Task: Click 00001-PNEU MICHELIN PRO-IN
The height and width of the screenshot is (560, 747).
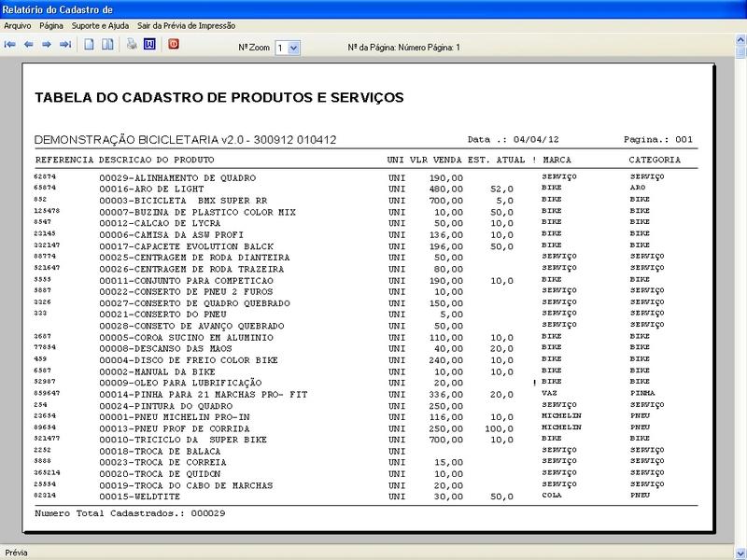Action: (175, 417)
